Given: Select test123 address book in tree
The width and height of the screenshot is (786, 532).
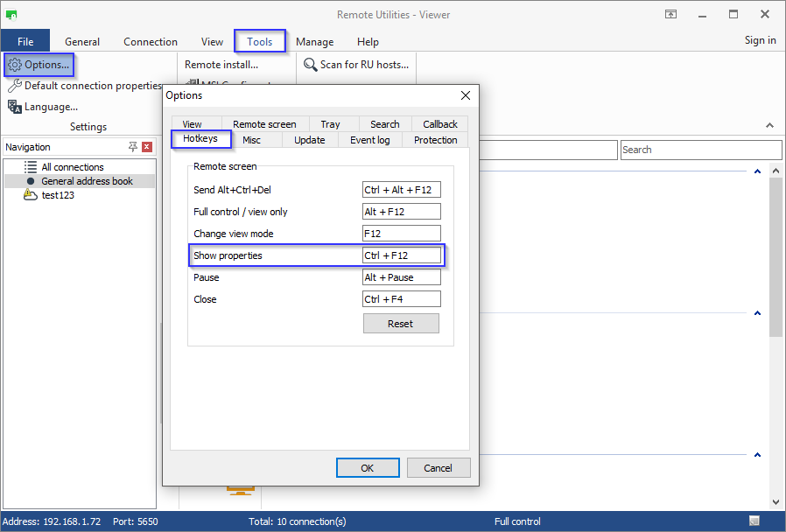Looking at the screenshot, I should (58, 195).
